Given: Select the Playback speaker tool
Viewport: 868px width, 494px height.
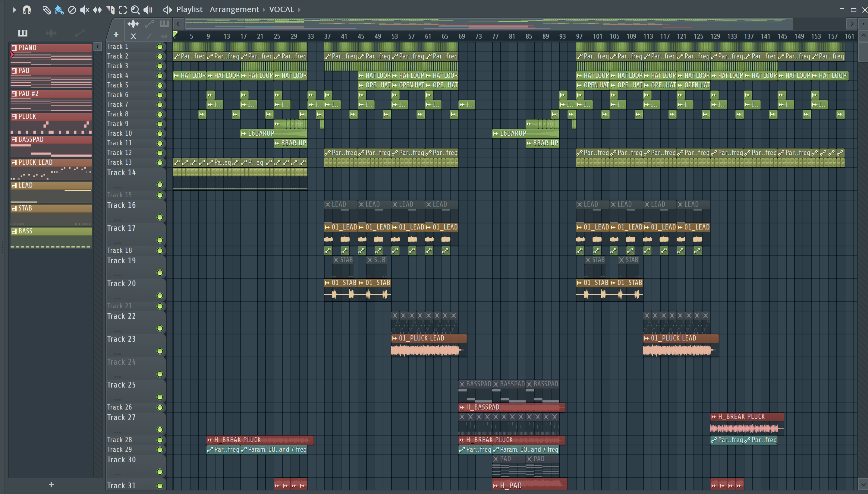Looking at the screenshot, I should click(x=148, y=10).
